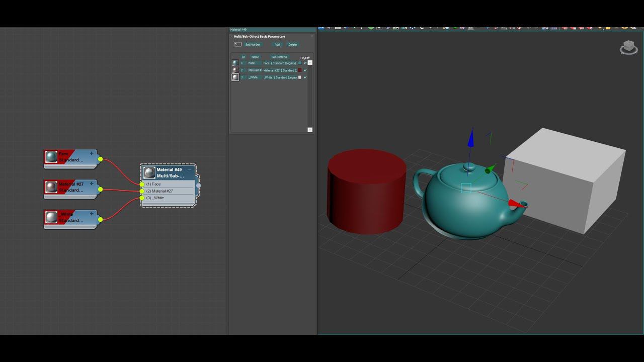Click the Material #49 node output socket
The image size is (644, 362).
point(199,186)
